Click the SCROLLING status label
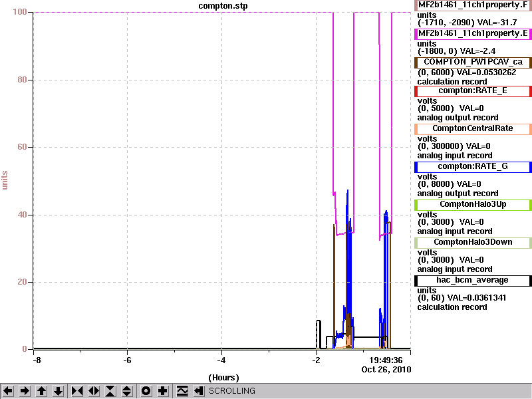 (231, 391)
